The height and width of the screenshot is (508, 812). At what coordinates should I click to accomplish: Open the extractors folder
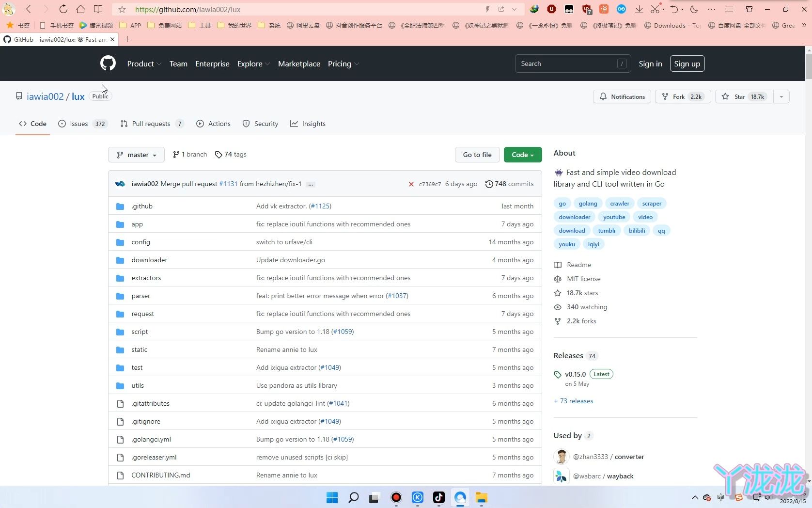pos(146,278)
